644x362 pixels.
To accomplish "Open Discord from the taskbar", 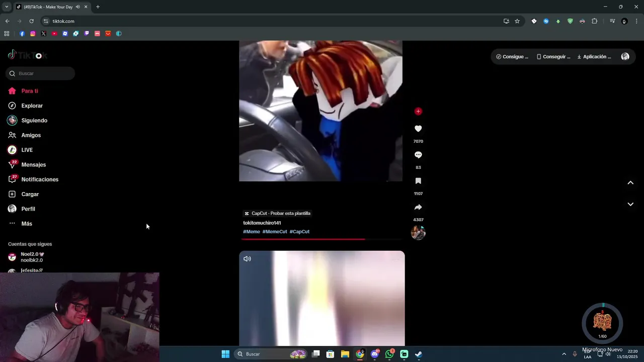I will [x=375, y=354].
